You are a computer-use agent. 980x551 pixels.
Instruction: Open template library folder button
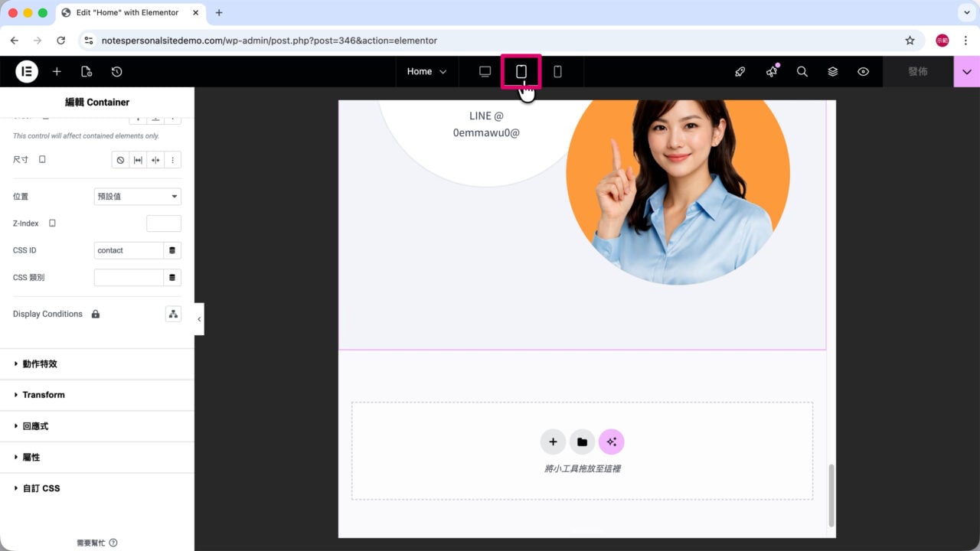(582, 442)
